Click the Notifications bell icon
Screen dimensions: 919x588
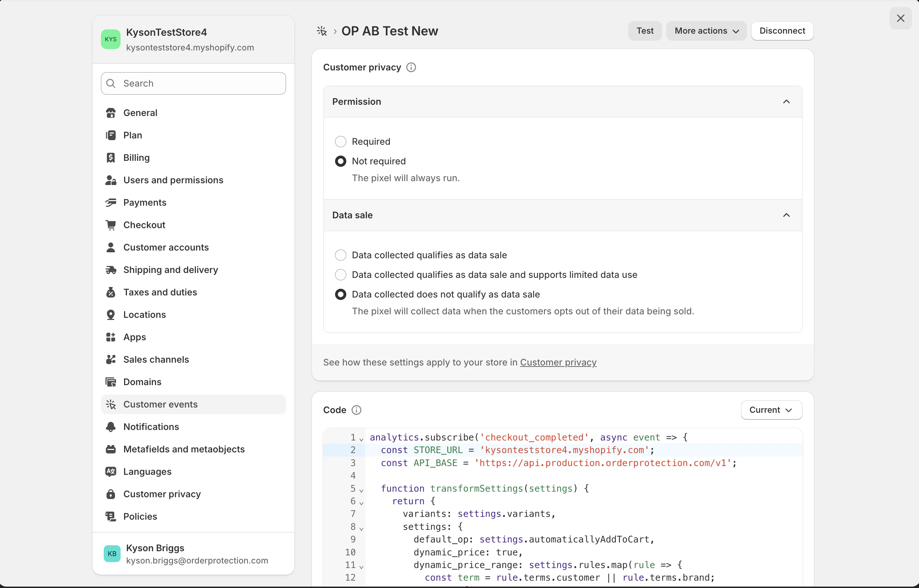pyautogui.click(x=111, y=426)
